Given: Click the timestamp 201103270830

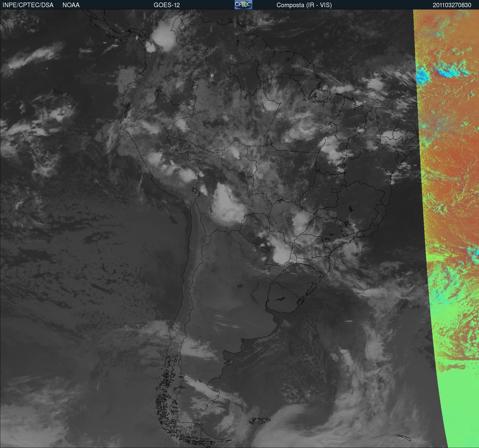Looking at the screenshot, I should pyautogui.click(x=452, y=5).
